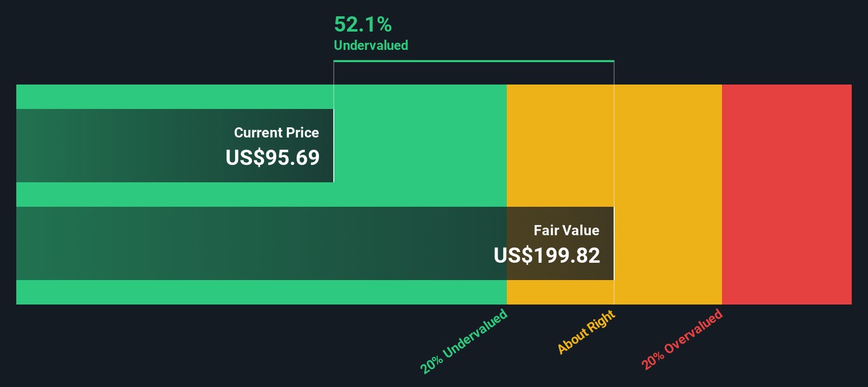Click the thin vertical line under the 52.1% bracket's left end
This screenshot has height=387, width=868.
pyautogui.click(x=334, y=74)
